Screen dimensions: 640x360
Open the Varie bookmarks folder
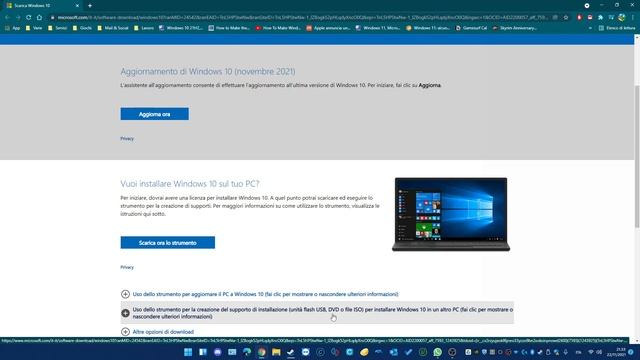point(34,28)
